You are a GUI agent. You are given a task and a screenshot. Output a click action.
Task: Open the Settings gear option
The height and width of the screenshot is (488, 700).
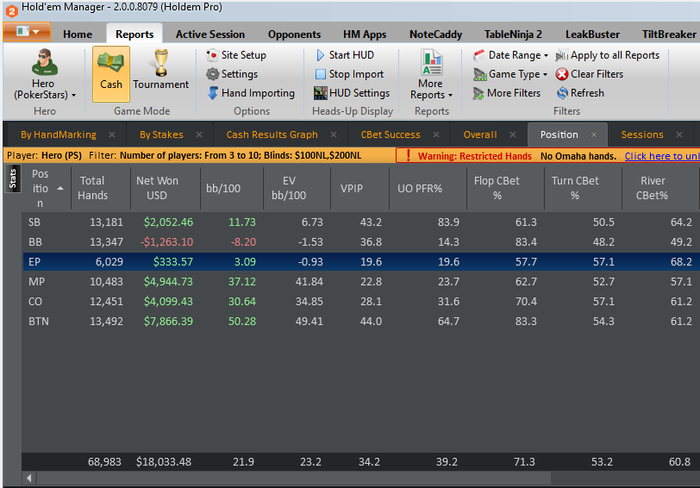pos(232,74)
